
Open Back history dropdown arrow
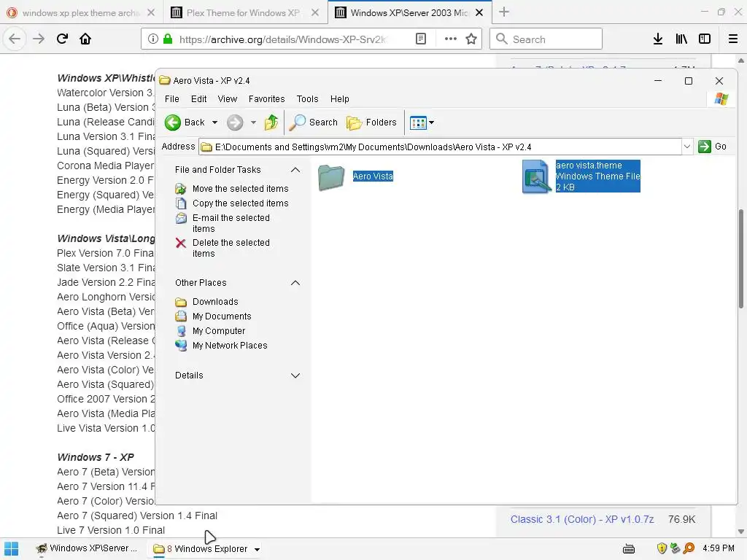[215, 122]
